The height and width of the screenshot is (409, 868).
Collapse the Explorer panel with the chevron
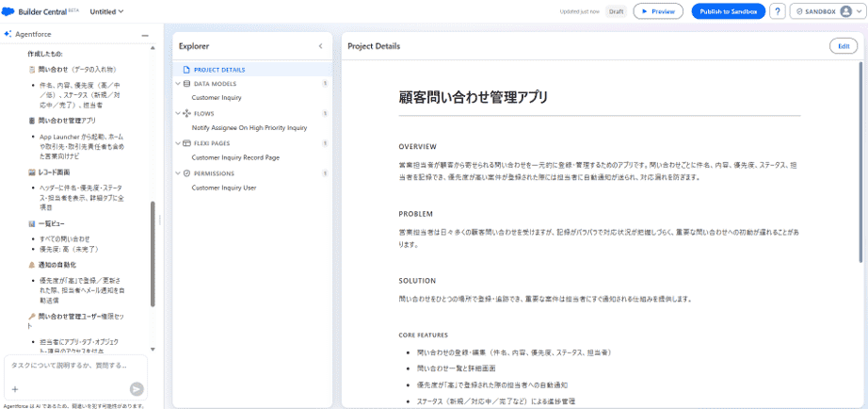tap(320, 46)
